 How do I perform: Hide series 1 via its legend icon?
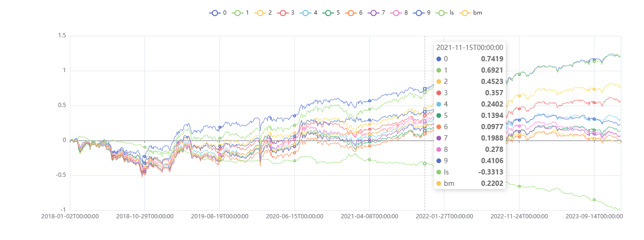[238, 13]
